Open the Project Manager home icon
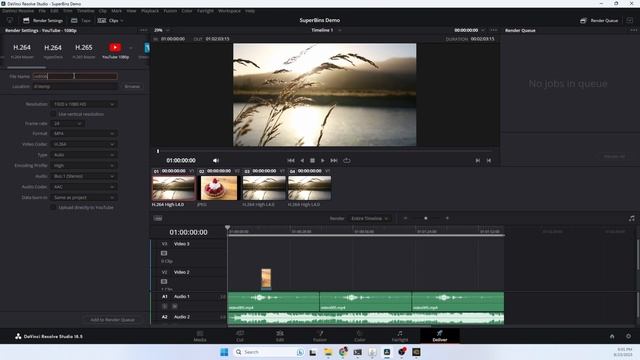Viewport: 640px width, 360px height. [x=612, y=336]
